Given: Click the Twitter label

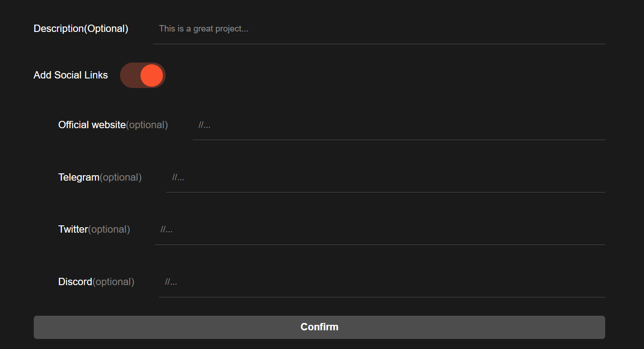Looking at the screenshot, I should [x=73, y=229].
